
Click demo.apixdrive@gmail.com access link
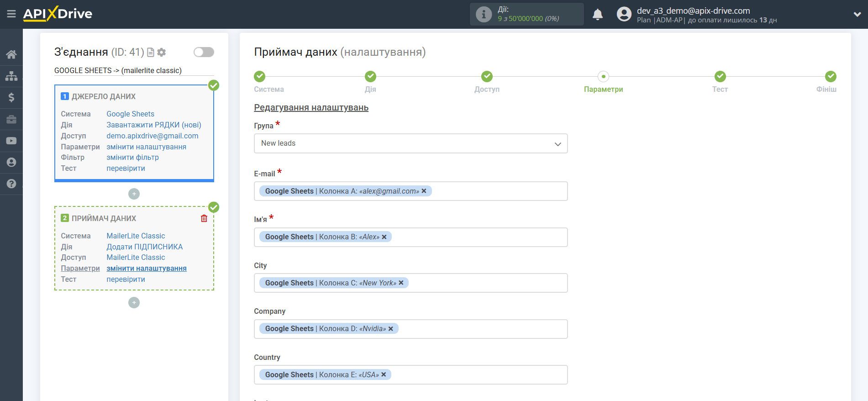pos(153,136)
